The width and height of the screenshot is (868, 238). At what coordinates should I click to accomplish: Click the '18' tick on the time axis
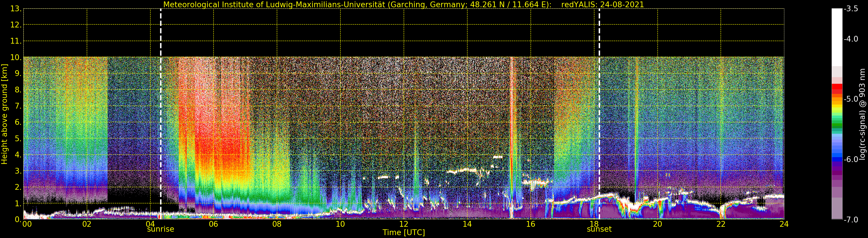pos(594,224)
